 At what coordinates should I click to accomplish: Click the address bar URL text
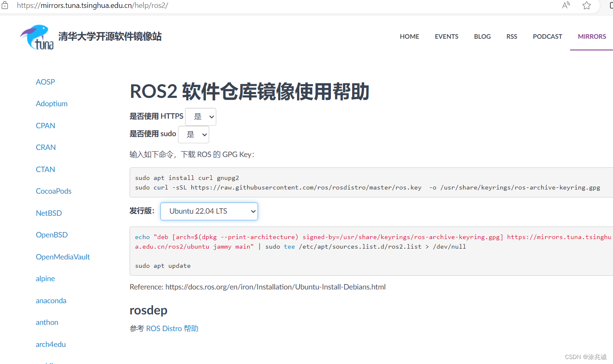point(93,5)
